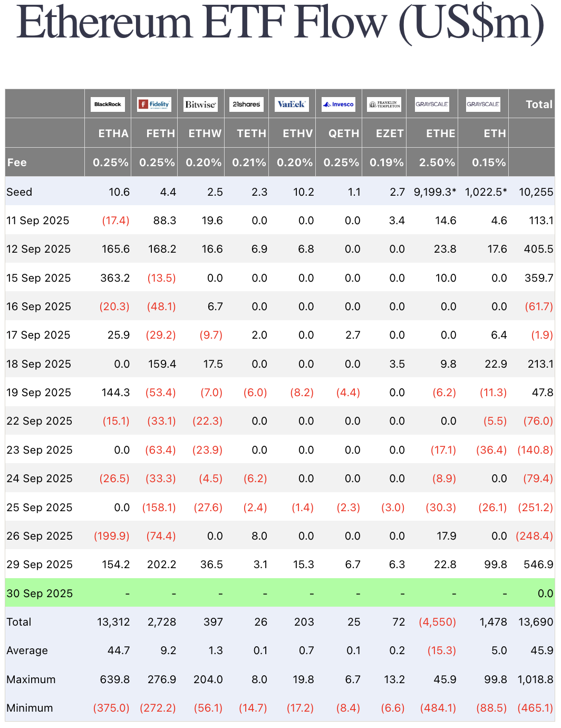Select the 22 Sep 2025 row label
This screenshot has height=728, width=561.
coord(39,421)
